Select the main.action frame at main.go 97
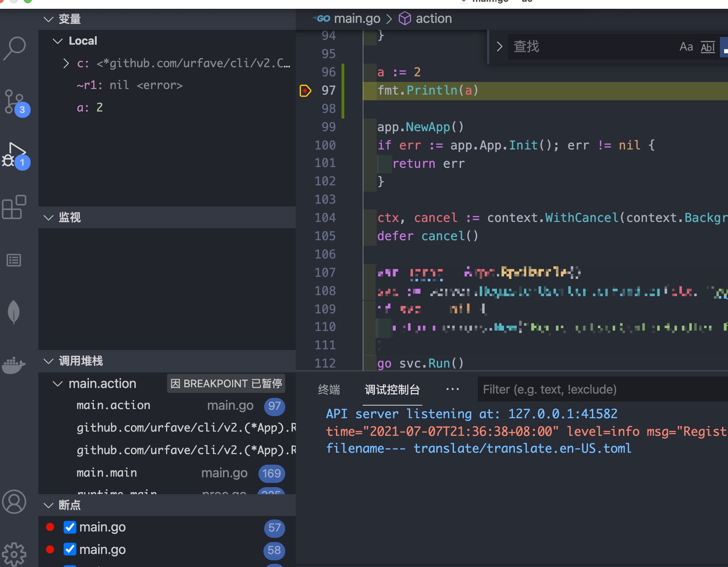The width and height of the screenshot is (728, 567). point(167,406)
